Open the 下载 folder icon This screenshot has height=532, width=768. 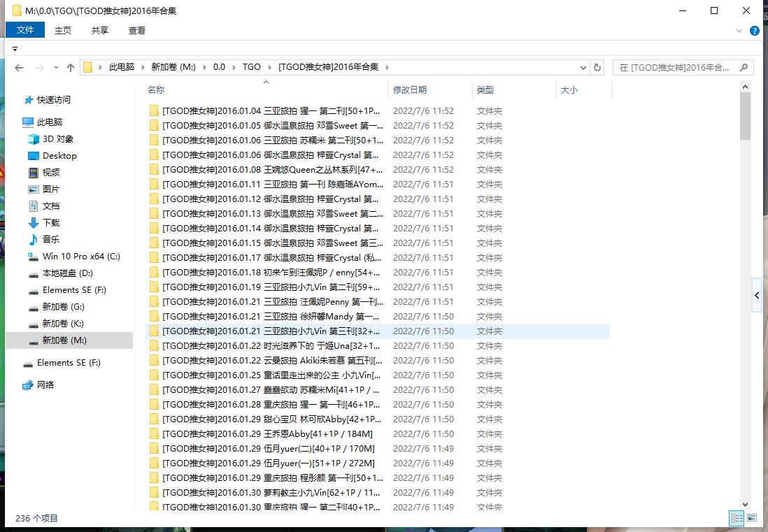pos(34,223)
